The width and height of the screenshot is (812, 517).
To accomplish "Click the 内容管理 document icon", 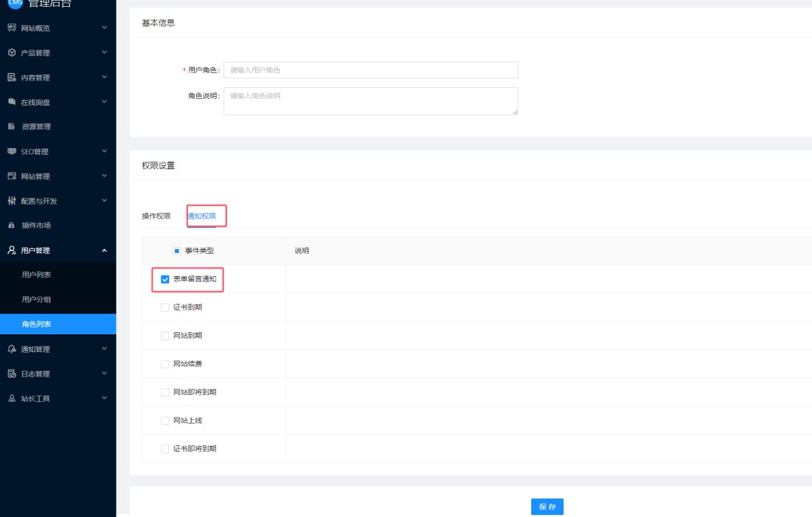I will (12, 77).
